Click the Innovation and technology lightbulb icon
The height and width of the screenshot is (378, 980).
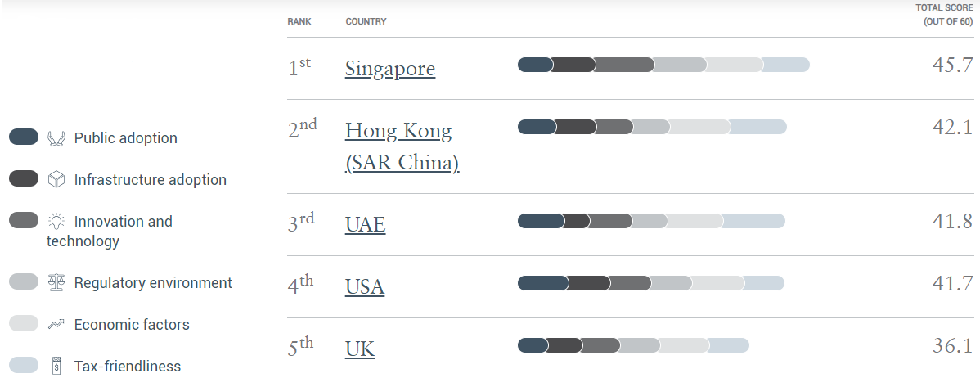pos(56,221)
